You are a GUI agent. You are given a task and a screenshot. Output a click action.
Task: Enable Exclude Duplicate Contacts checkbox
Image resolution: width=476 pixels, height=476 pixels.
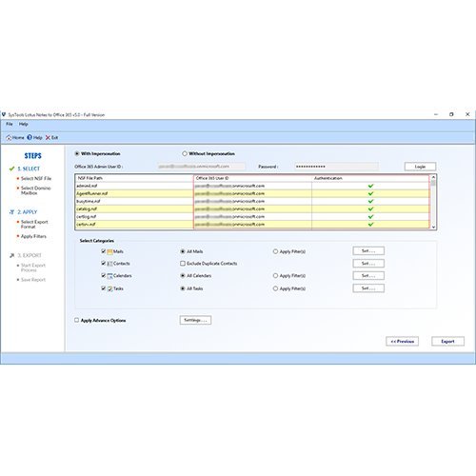(183, 264)
